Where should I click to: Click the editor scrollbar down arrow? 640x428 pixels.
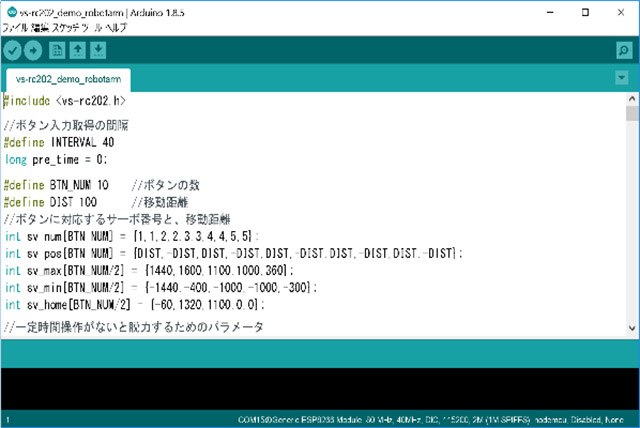(x=632, y=329)
